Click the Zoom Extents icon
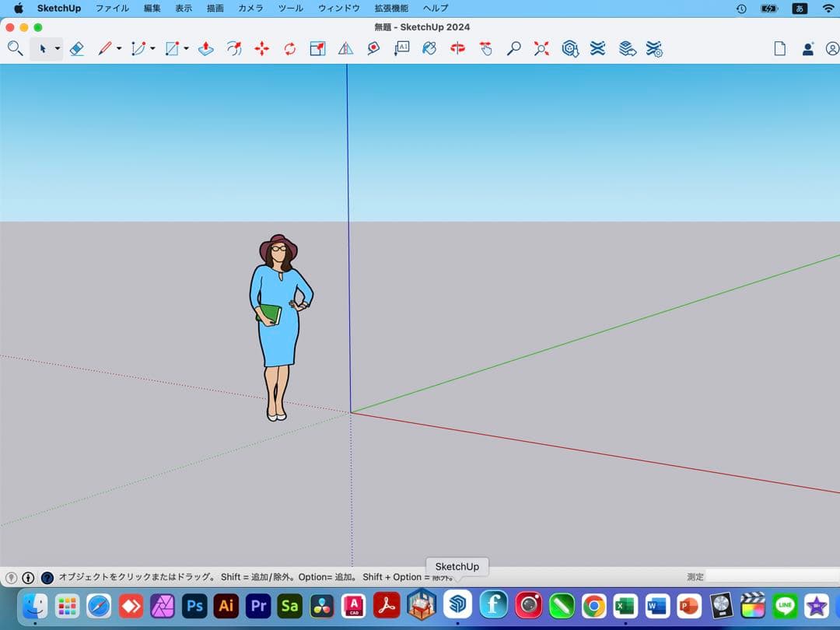This screenshot has width=840, height=630. pyautogui.click(x=542, y=48)
